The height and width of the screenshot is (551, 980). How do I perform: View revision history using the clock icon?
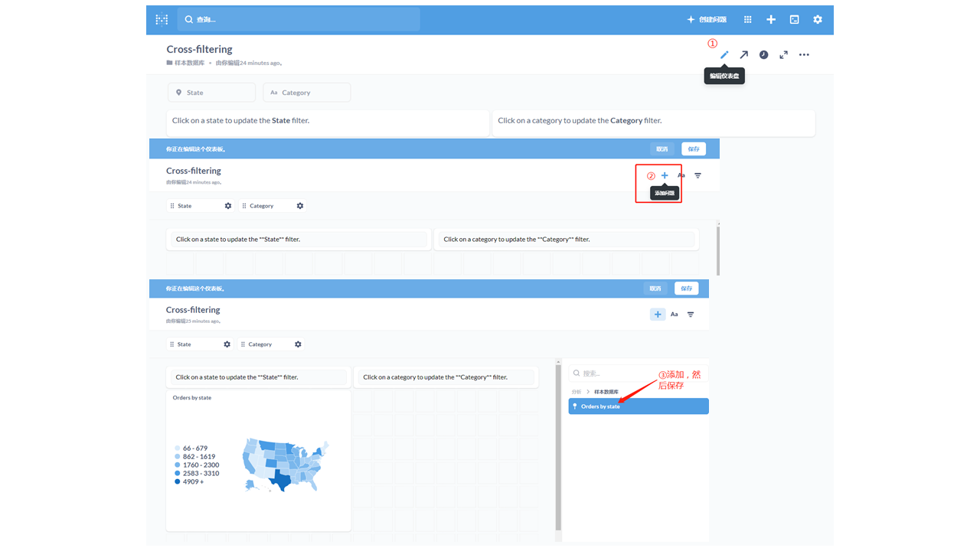[x=763, y=54]
